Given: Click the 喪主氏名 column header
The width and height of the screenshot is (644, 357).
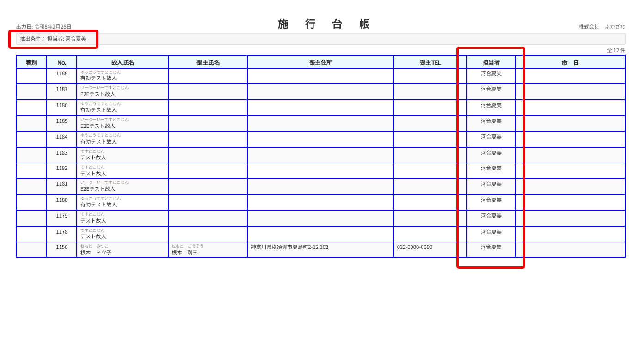Looking at the screenshot, I should click(208, 62).
